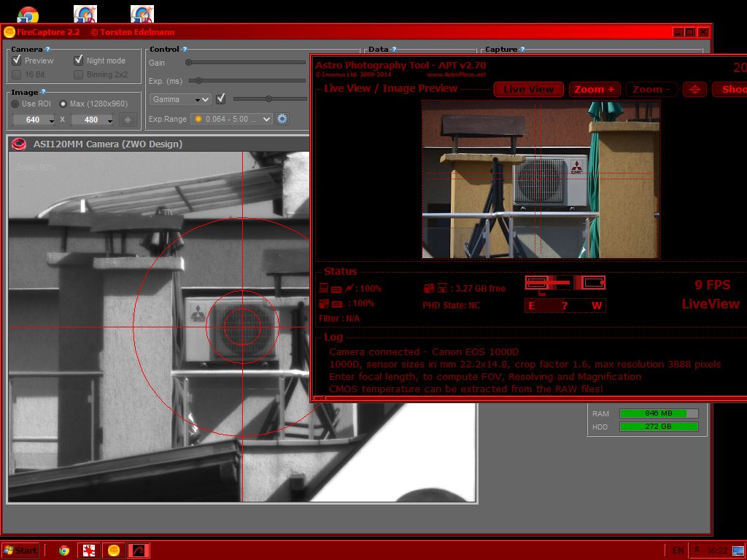Image resolution: width=747 pixels, height=560 pixels.
Task: Click the help icon beside Camera label
Action: click(x=48, y=50)
